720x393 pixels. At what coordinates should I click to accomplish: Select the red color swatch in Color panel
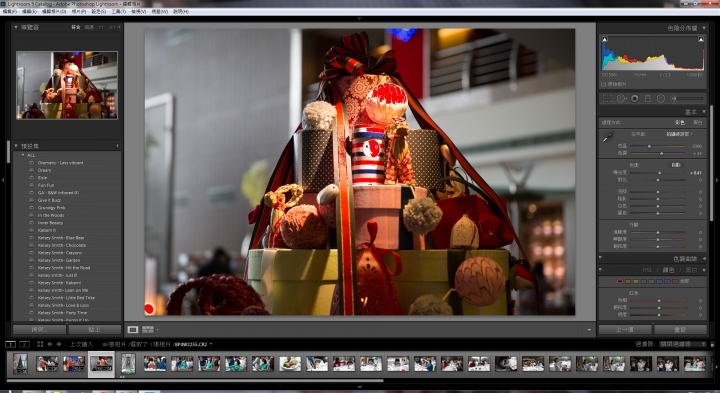click(x=620, y=281)
